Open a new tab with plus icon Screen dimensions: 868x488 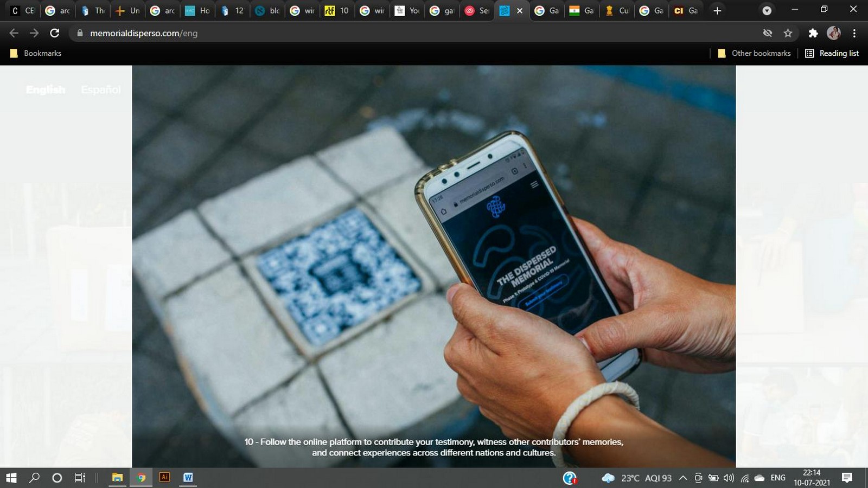click(x=717, y=10)
